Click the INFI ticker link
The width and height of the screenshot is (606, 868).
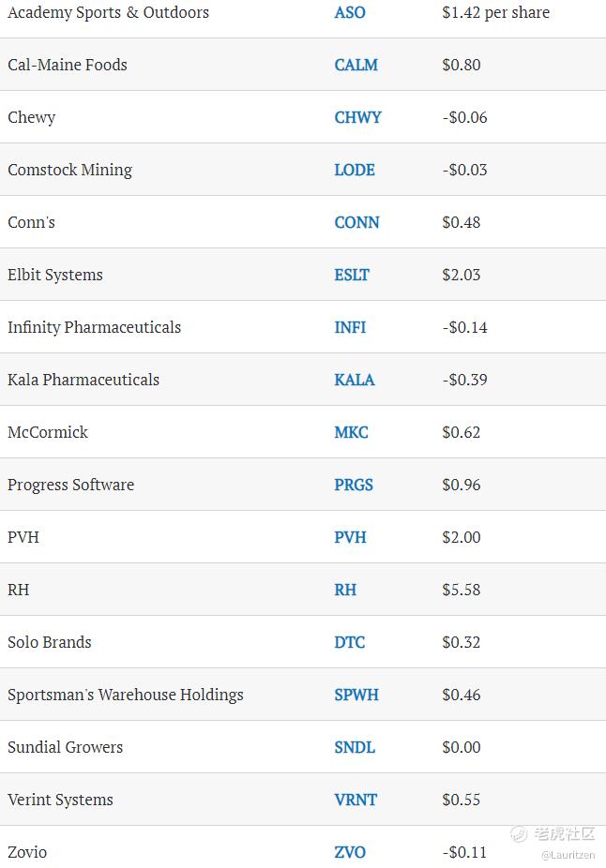pyautogui.click(x=350, y=327)
